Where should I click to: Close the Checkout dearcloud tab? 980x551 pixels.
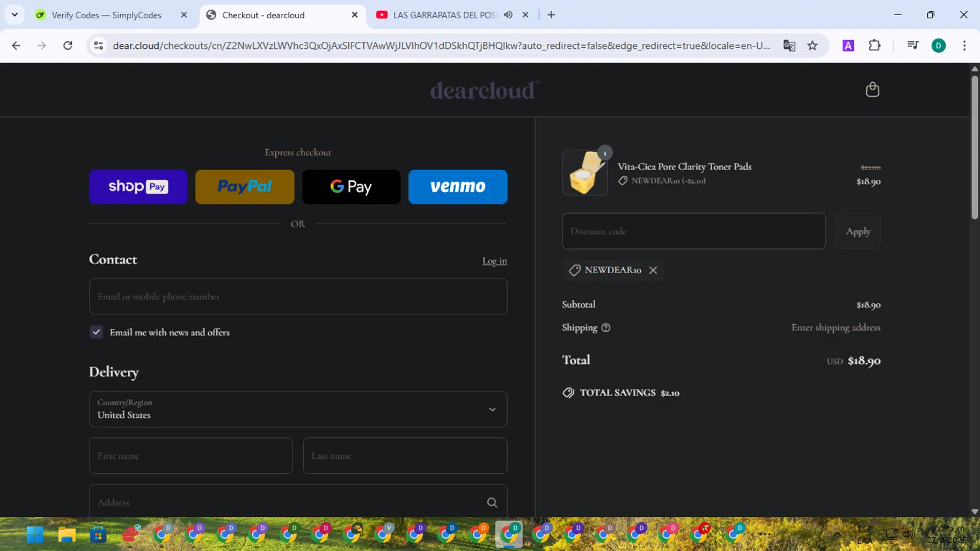coord(355,15)
